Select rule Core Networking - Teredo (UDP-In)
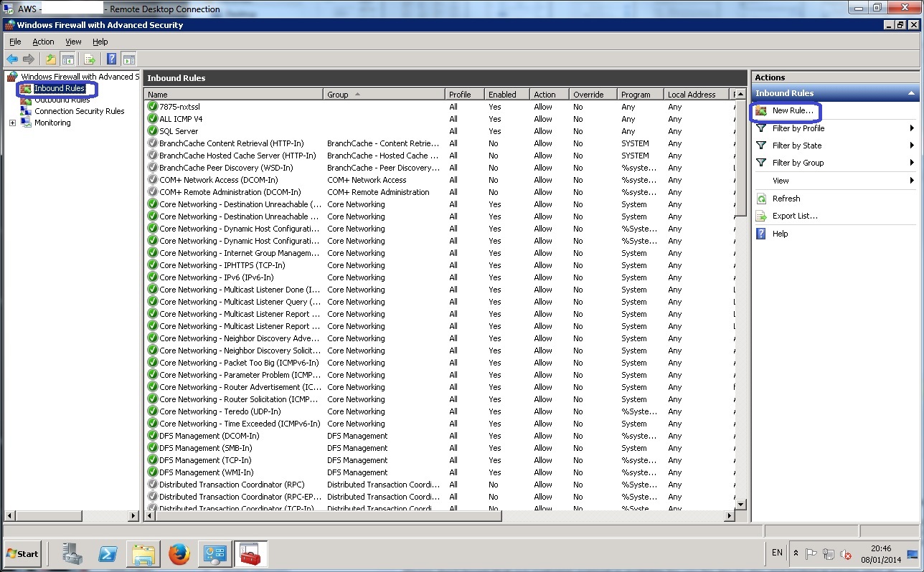 coord(220,411)
